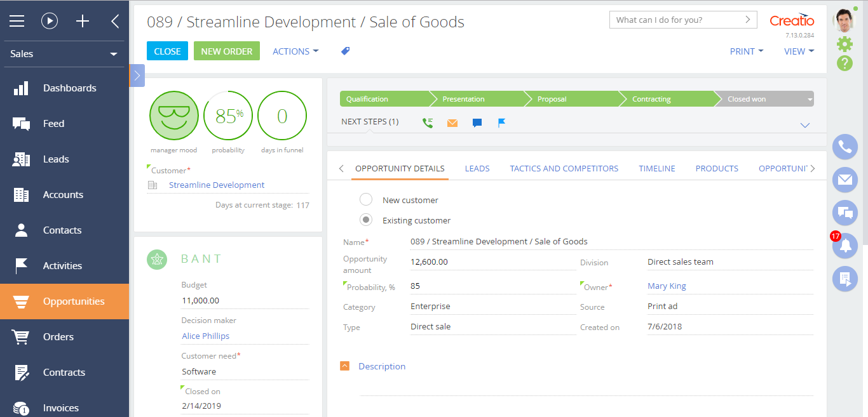Open the feed chat panel icon
The image size is (868, 417).
tap(845, 213)
